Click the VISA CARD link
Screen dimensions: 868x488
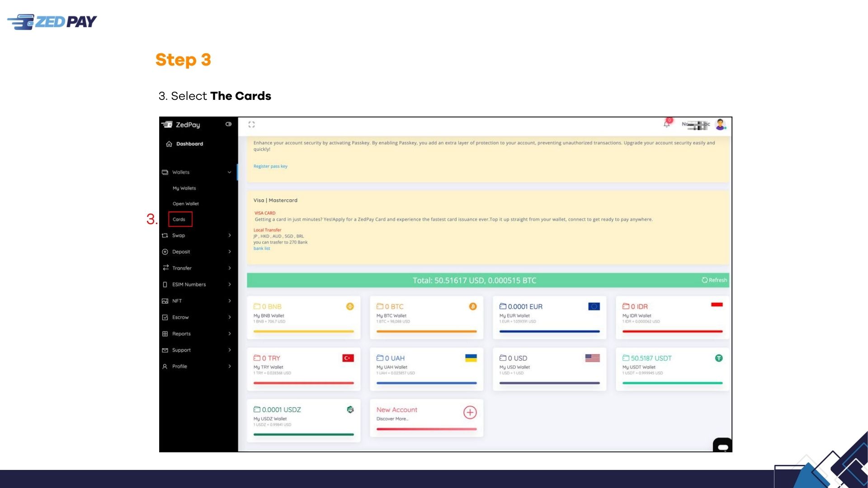pyautogui.click(x=265, y=213)
